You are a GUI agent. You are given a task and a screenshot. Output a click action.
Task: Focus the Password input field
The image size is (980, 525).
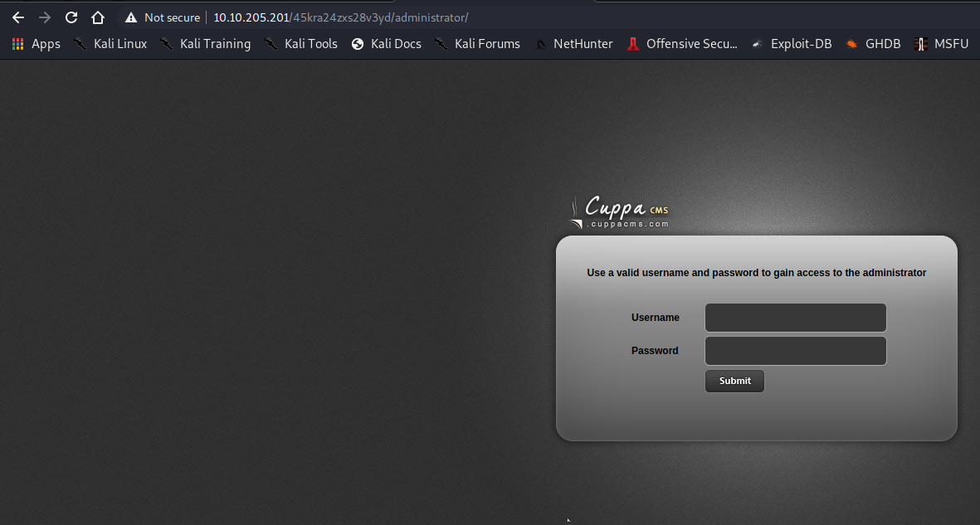pyautogui.click(x=796, y=351)
